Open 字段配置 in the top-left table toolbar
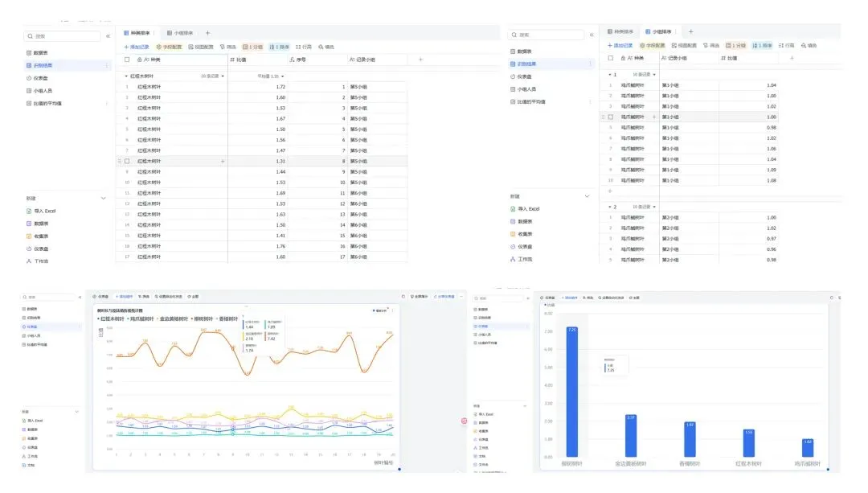The width and height of the screenshot is (868, 493). click(169, 47)
